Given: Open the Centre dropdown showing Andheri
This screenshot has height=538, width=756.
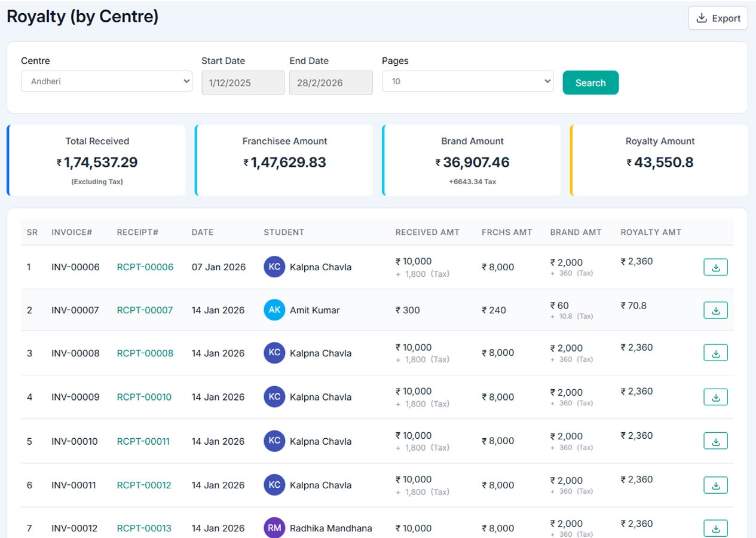Looking at the screenshot, I should coord(106,81).
